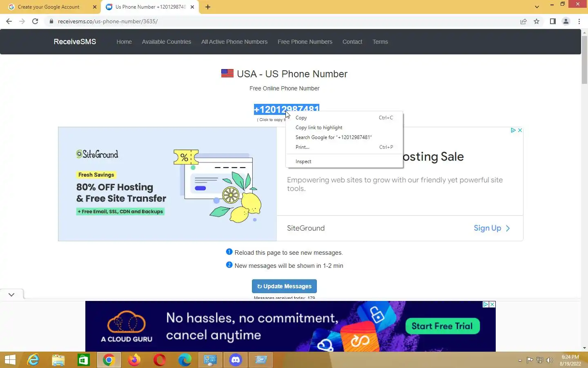588x368 pixels.
Task: Click the browser forward arrow
Action: click(22, 21)
